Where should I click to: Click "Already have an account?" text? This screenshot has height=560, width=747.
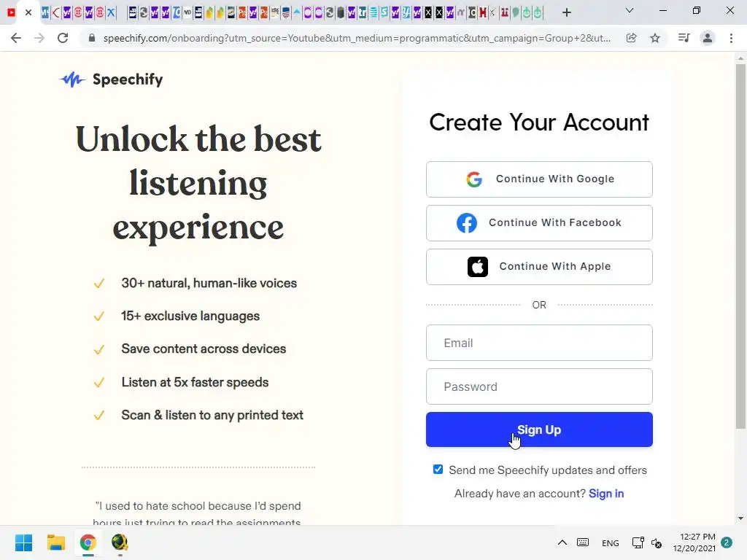519,494
